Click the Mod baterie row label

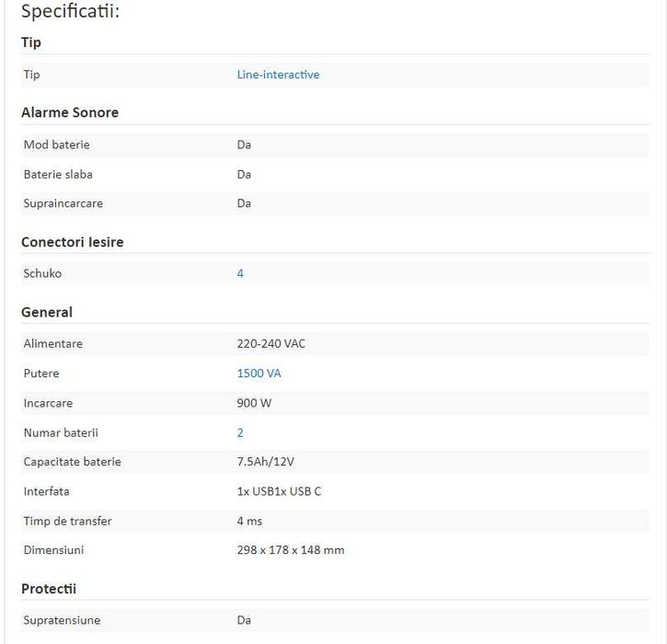coord(57,144)
